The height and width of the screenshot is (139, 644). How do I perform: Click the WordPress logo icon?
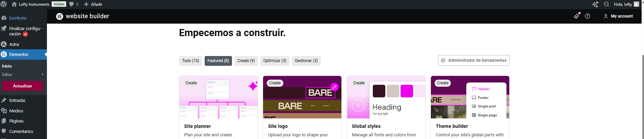coord(4,4)
